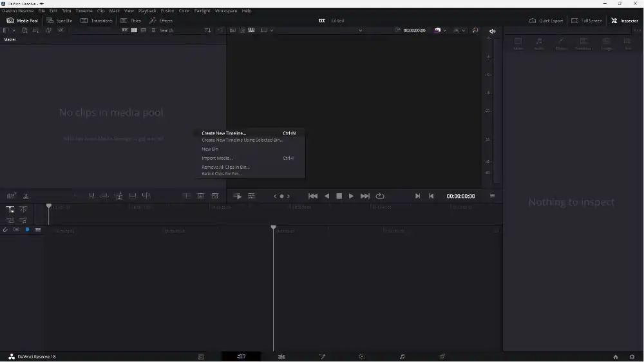Click the split clip scissors icon

[x=26, y=196]
